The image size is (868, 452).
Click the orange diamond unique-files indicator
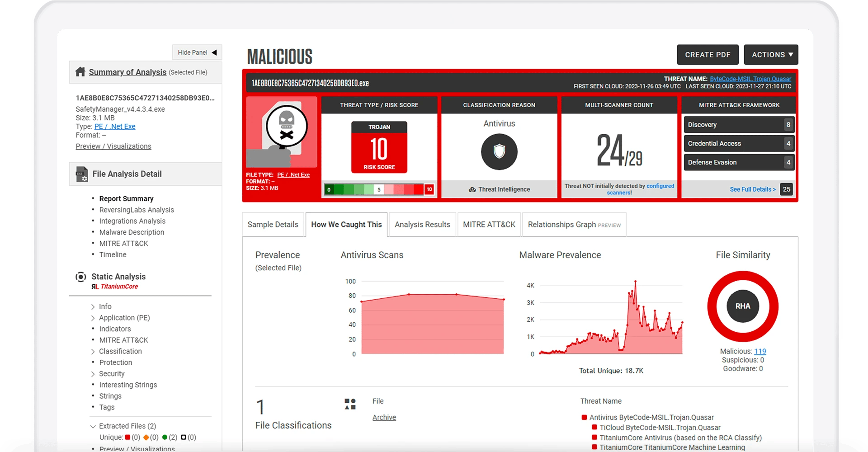[x=146, y=437]
